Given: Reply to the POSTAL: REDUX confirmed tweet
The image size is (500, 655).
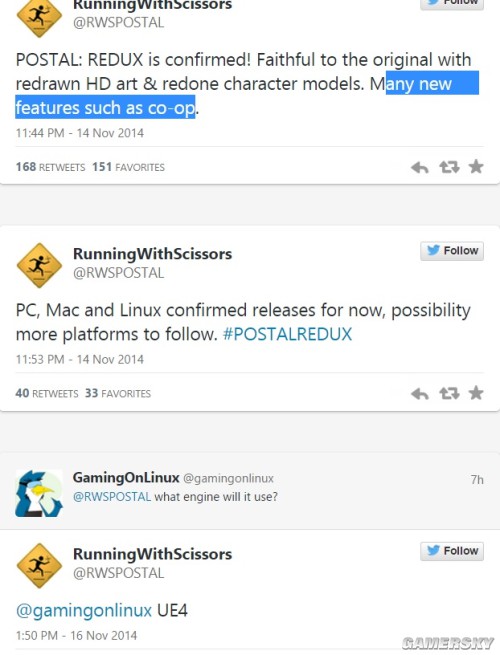Looking at the screenshot, I should coord(420,168).
